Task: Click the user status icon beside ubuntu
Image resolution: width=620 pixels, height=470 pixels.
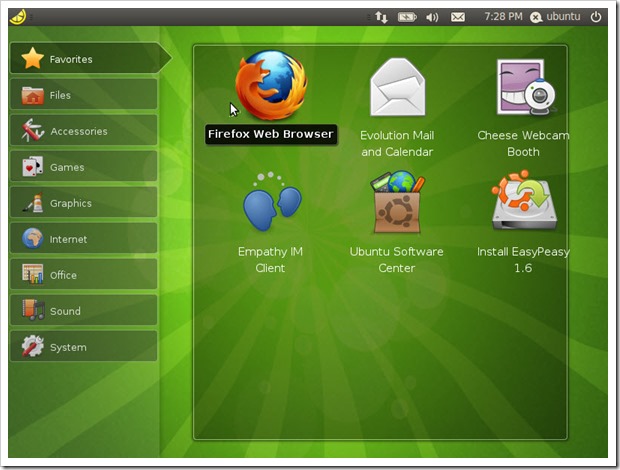Action: [x=536, y=17]
